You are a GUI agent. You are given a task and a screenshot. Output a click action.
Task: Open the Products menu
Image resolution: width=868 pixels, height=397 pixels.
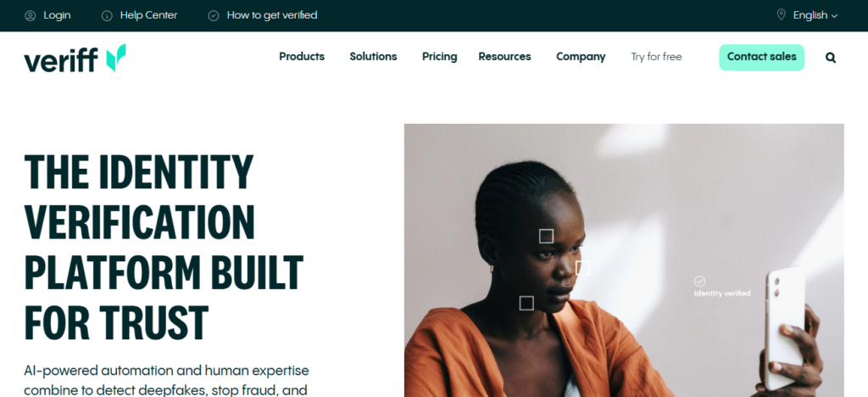302,57
